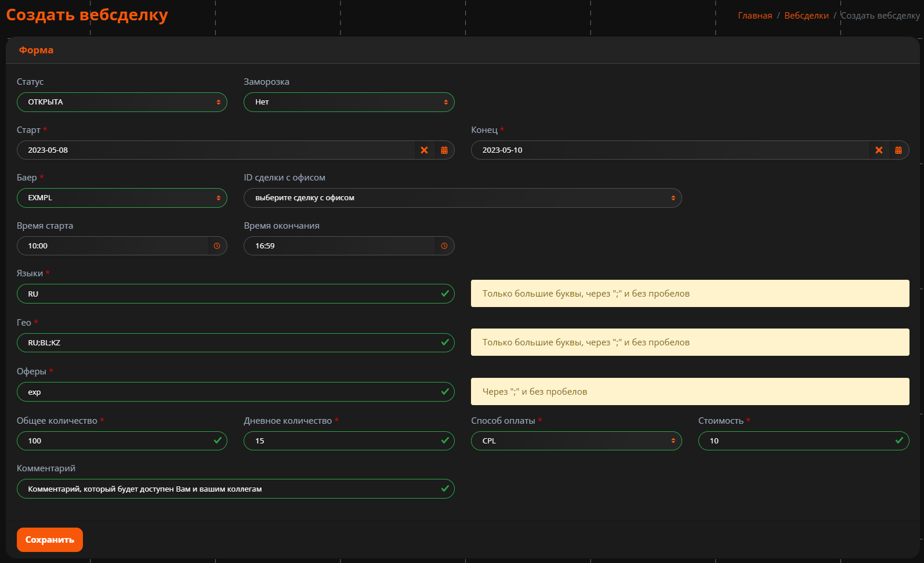Click the Создать вебсделку breadcrumb text
This screenshot has width=924, height=563.
(x=880, y=16)
